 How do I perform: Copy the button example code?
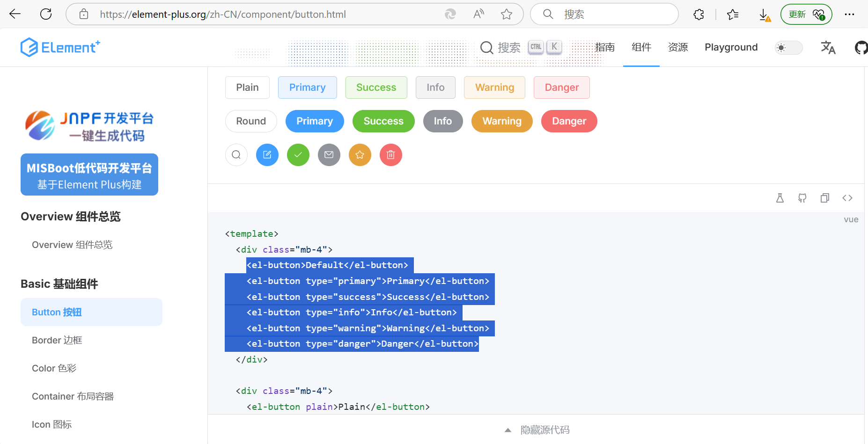pyautogui.click(x=825, y=198)
